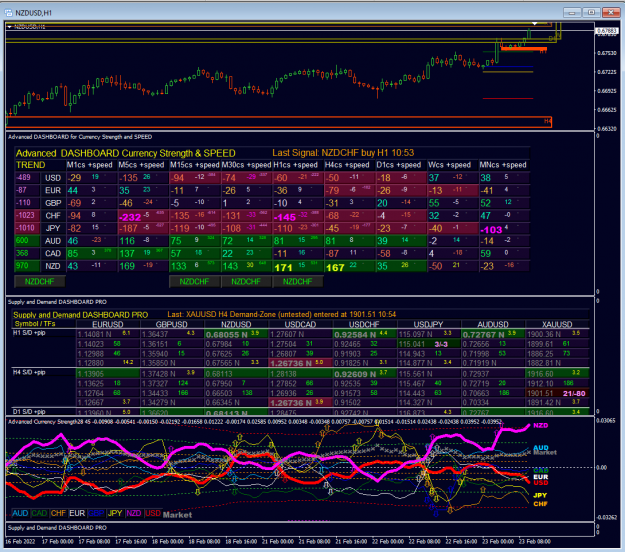
Task: Toggle the GBP line button in strength legend
Action: click(x=96, y=513)
